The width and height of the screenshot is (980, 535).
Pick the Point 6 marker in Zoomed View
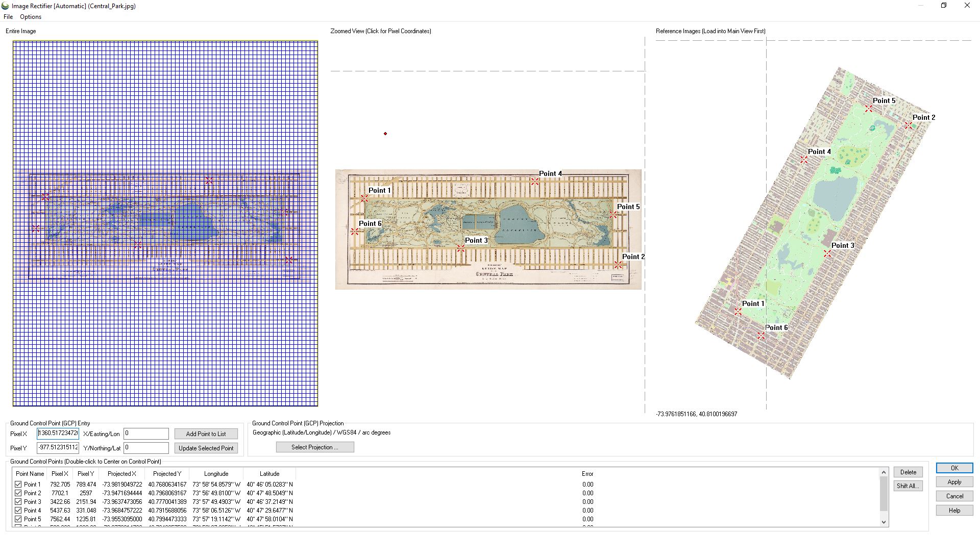tap(355, 232)
